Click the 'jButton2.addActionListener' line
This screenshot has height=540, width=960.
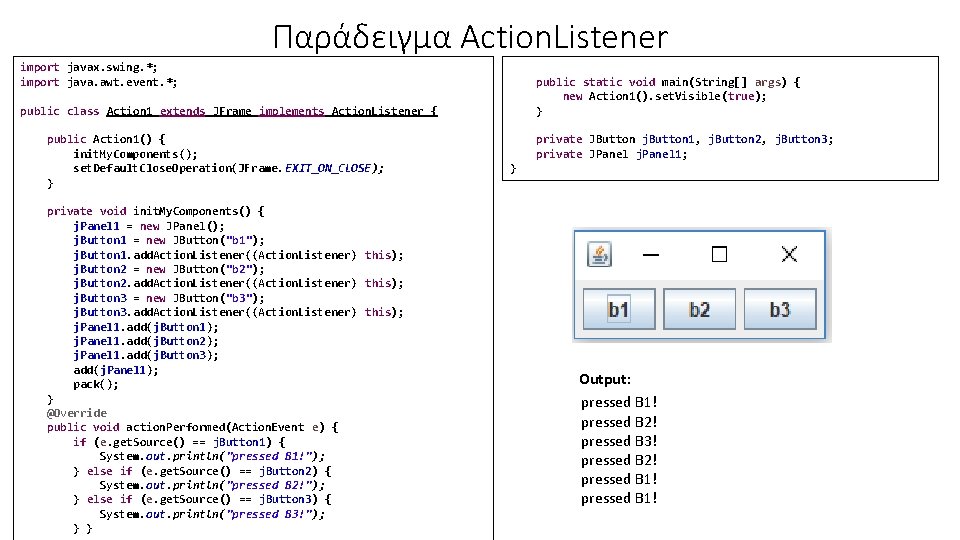(x=238, y=283)
